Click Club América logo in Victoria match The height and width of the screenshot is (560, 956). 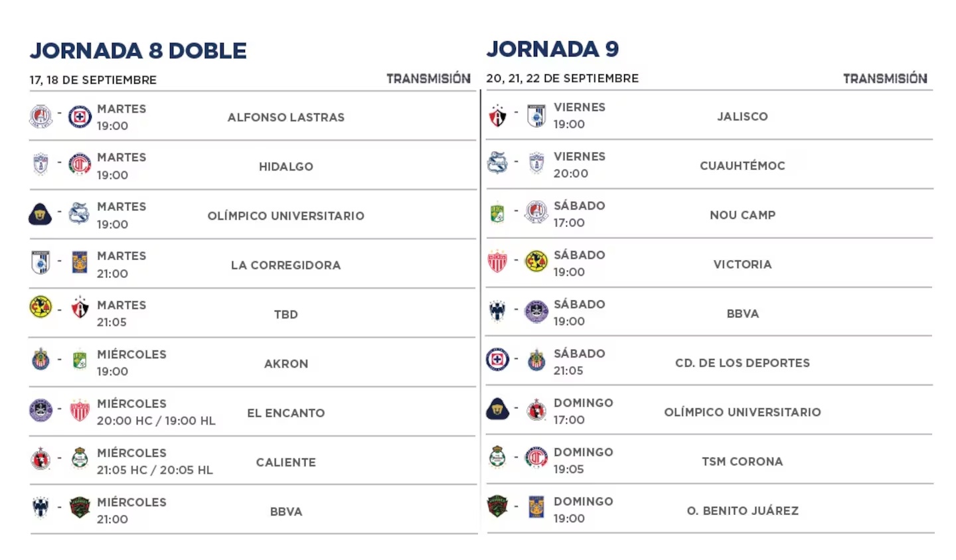[x=536, y=261]
